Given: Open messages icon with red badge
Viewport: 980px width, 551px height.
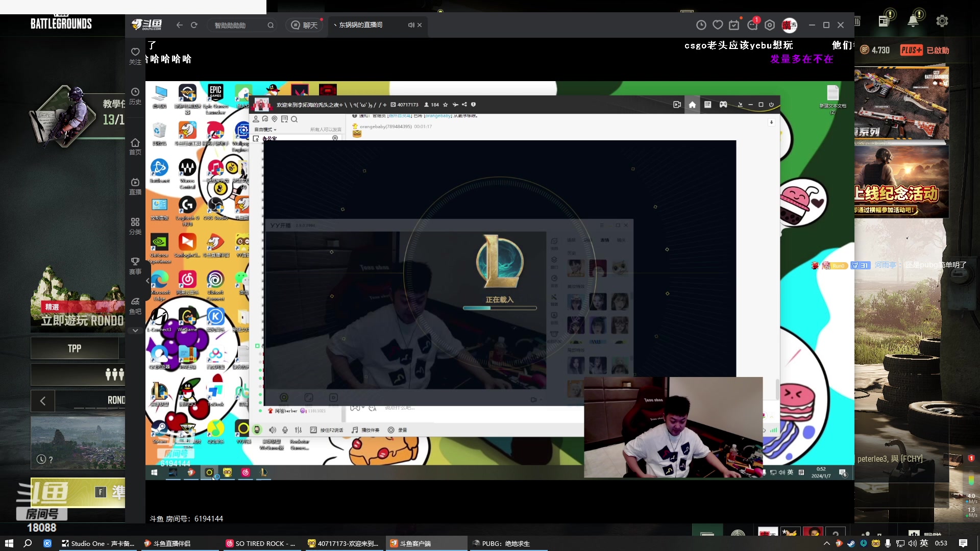Looking at the screenshot, I should pyautogui.click(x=752, y=25).
